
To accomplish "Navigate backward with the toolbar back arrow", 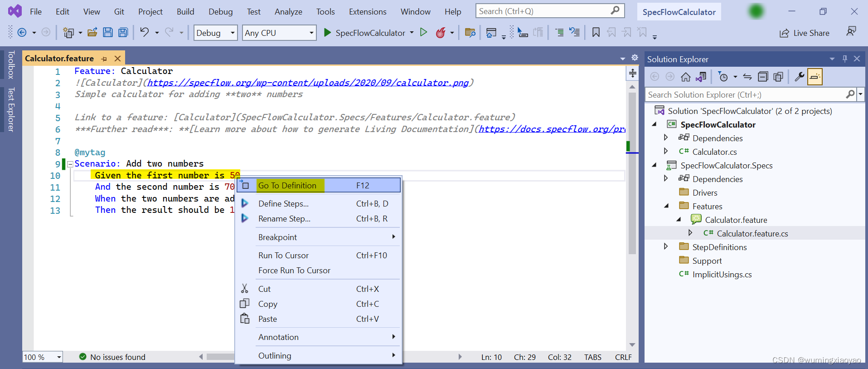I will 22,32.
